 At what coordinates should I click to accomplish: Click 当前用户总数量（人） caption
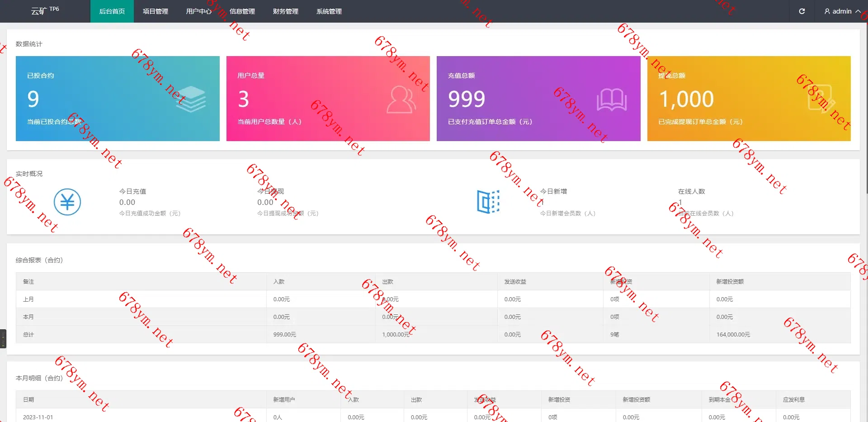tap(269, 122)
